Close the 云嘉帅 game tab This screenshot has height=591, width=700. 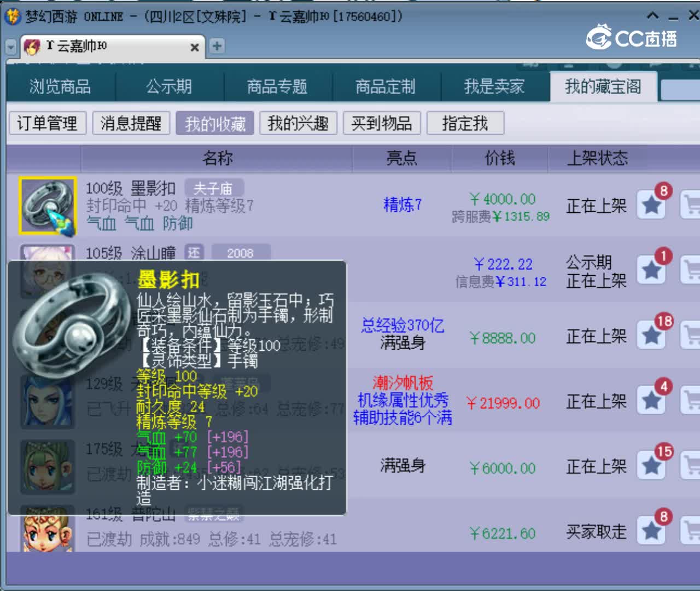click(194, 48)
